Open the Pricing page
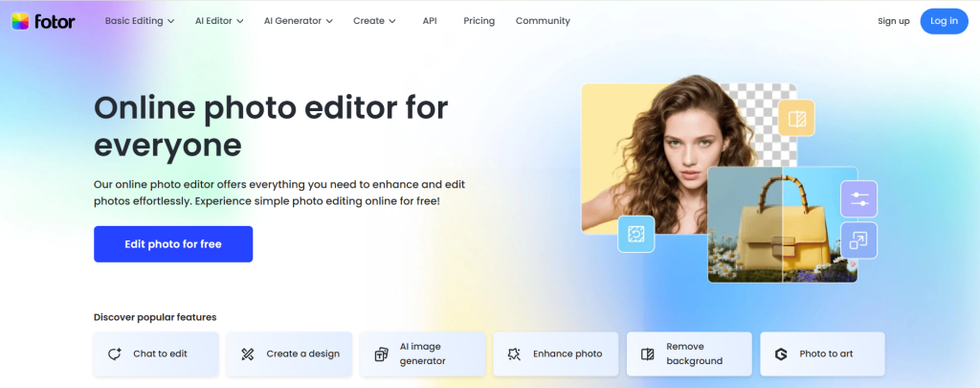The width and height of the screenshot is (980, 388). click(479, 21)
